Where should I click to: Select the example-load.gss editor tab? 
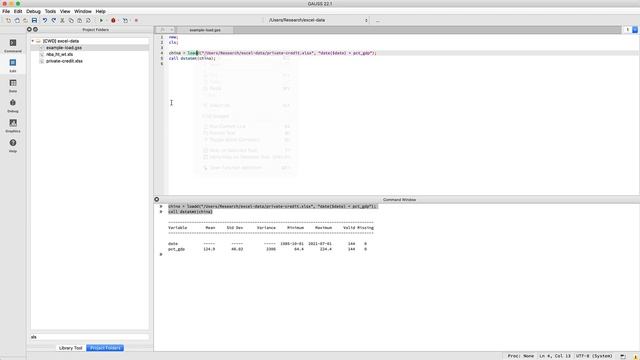click(x=205, y=30)
